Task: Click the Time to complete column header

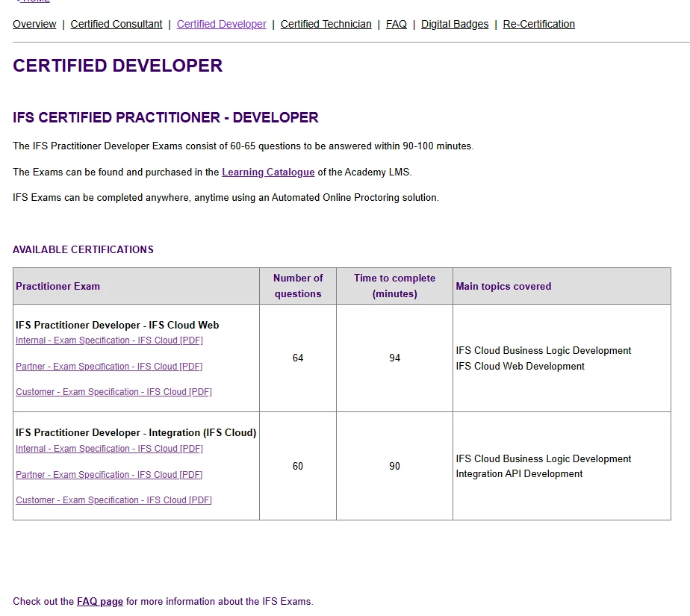Action: (395, 286)
